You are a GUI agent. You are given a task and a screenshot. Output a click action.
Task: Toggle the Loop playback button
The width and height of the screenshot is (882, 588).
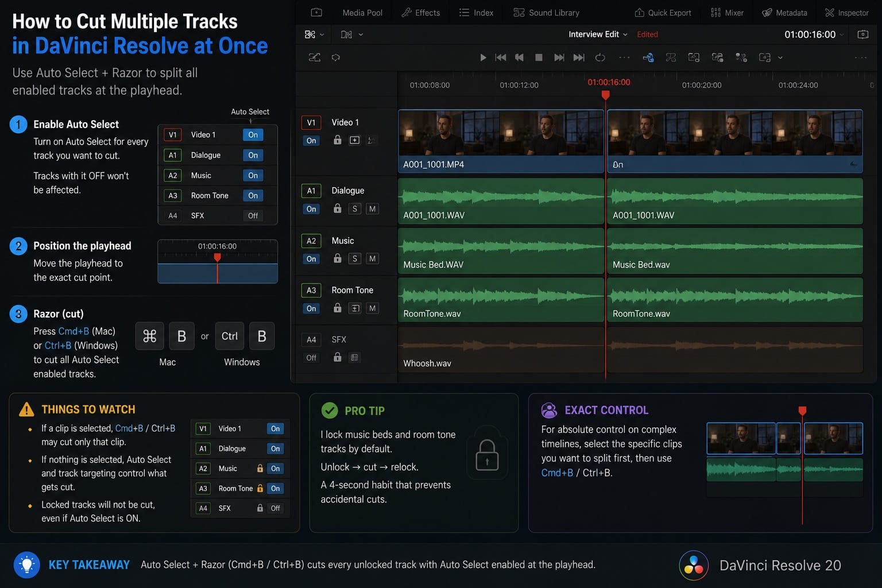coord(600,57)
